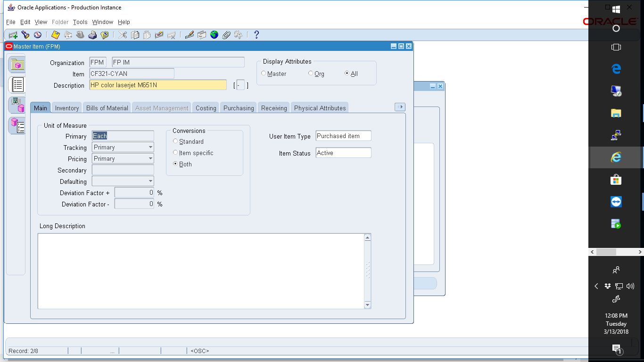Select the Master display attributes radio button
This screenshot has height=362, width=644.
pyautogui.click(x=263, y=74)
